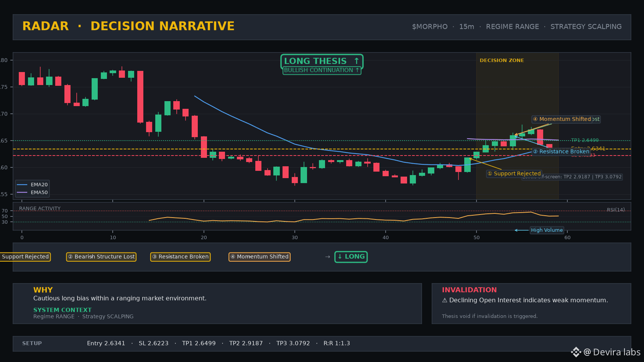
Task: Click TP1 2.6499 in the setup row
Action: coord(199,344)
